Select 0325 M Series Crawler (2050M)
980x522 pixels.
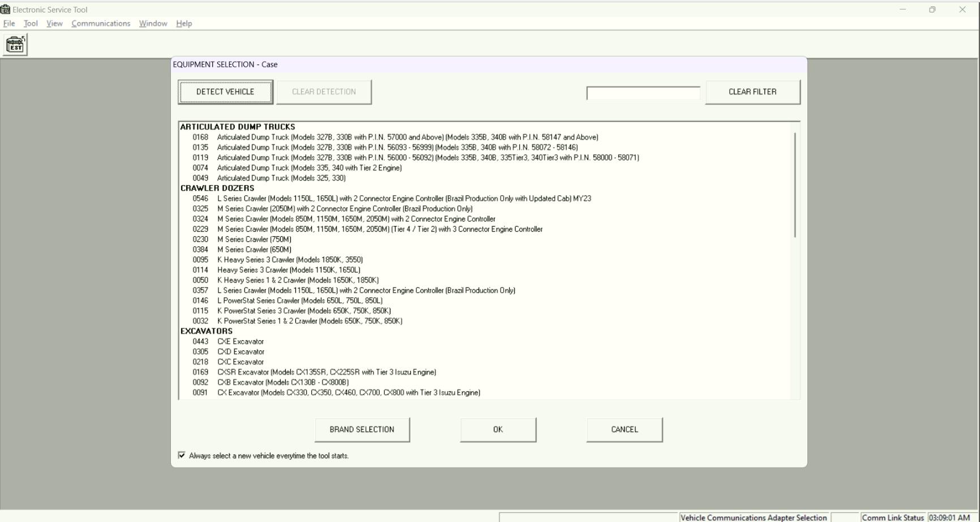(x=332, y=209)
